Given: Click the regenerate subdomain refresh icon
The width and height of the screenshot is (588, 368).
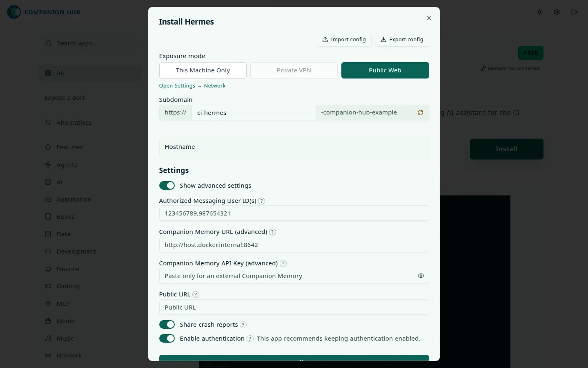Looking at the screenshot, I should point(420,113).
